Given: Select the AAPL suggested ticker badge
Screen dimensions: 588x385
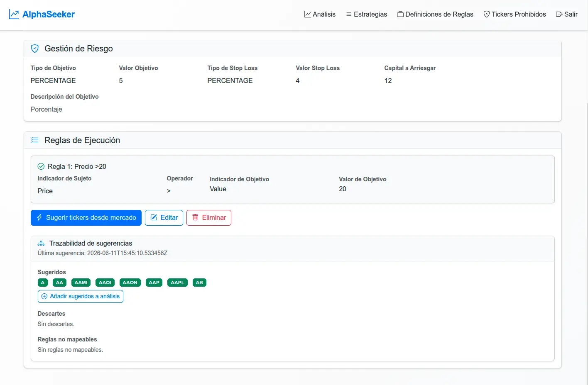Looking at the screenshot, I should click(177, 283).
